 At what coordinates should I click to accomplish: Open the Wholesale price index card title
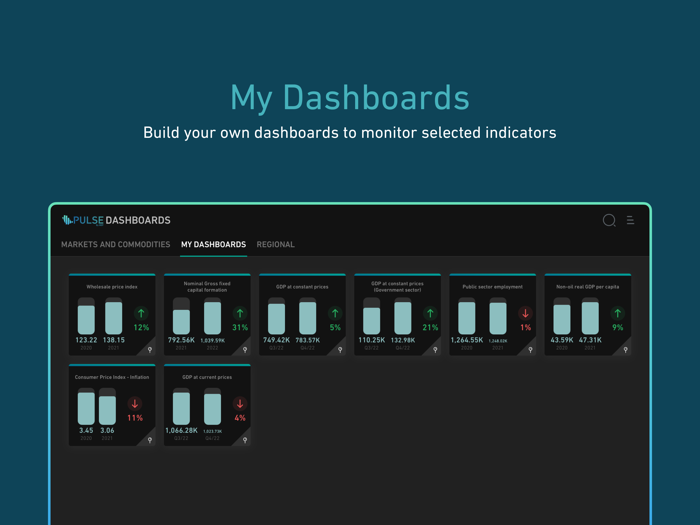pyautogui.click(x=112, y=287)
